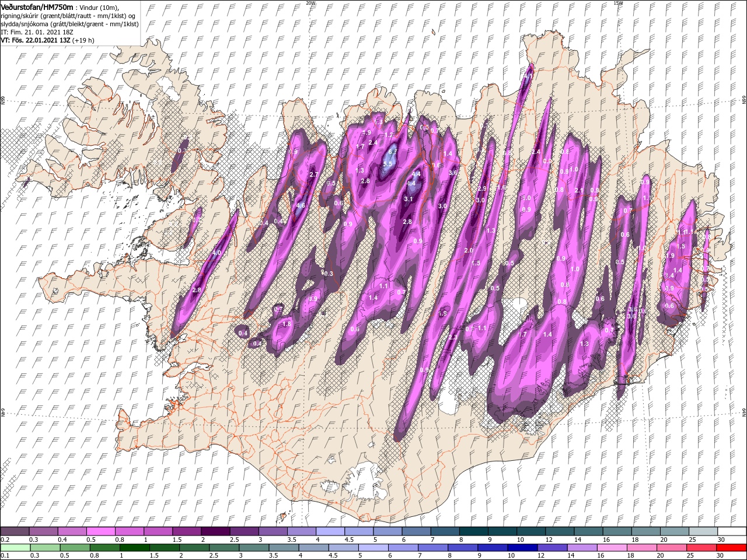Click the upper legend light blue swatch between 4 and 4.5
Screen dimensions: 747x560
click(330, 531)
